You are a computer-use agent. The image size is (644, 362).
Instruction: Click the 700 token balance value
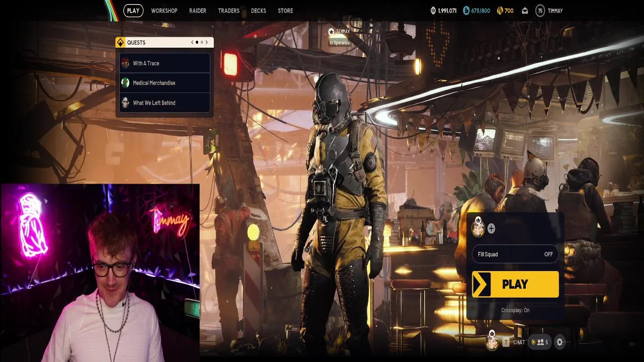pos(509,11)
